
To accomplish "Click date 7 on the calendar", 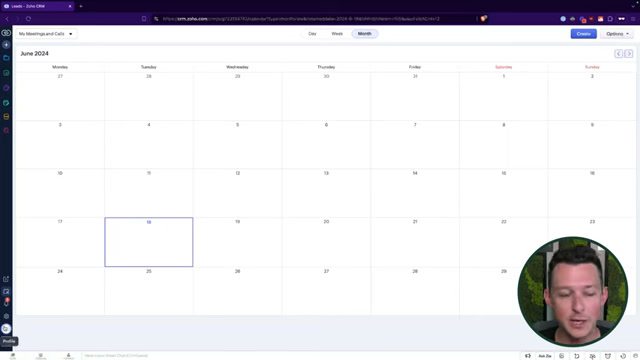I will (x=415, y=125).
